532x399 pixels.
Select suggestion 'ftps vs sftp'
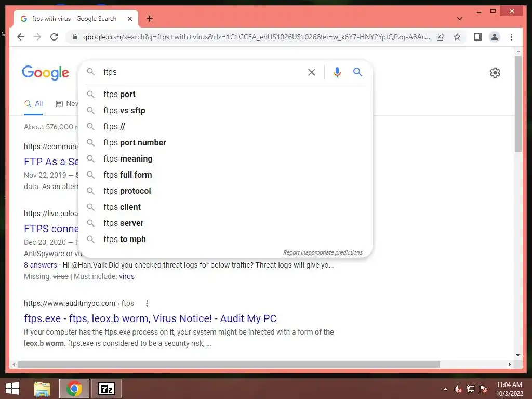[225, 110]
